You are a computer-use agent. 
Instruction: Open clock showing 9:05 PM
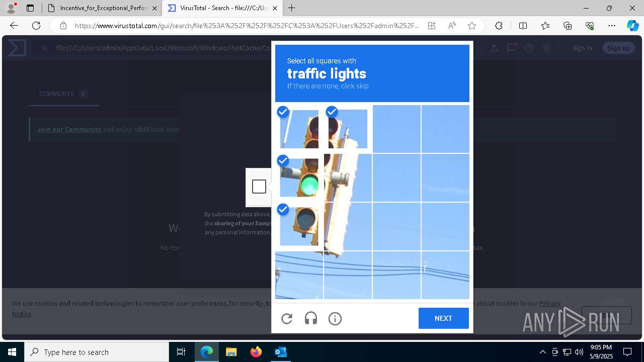point(601,352)
